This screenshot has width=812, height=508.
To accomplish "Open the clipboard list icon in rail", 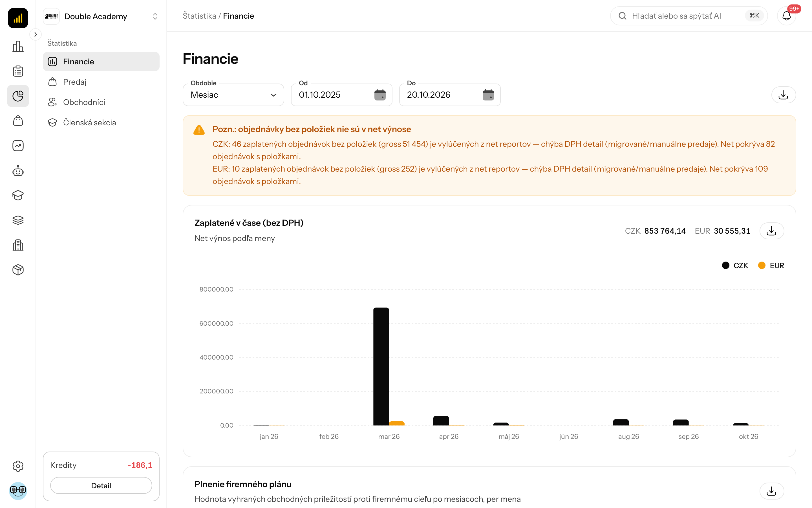I will coord(18,71).
